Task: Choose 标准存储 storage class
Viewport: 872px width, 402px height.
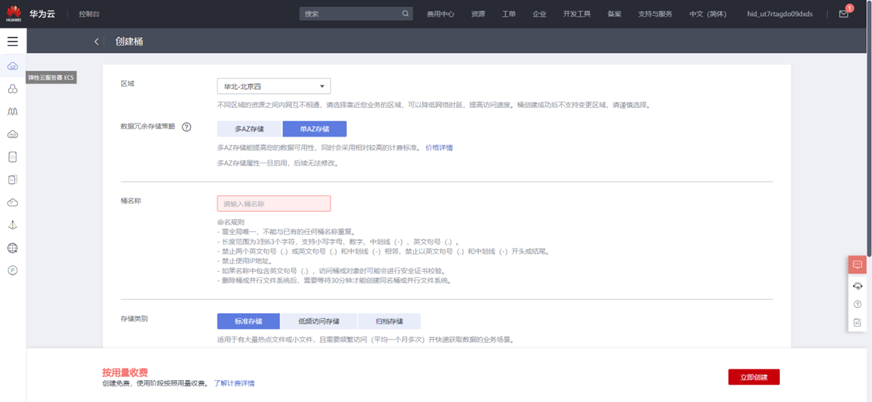Action: [249, 321]
